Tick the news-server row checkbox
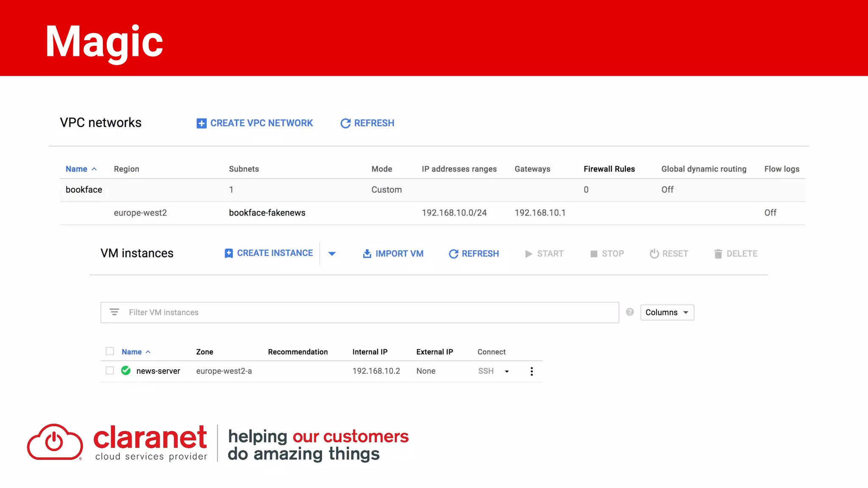This screenshot has height=488, width=868. click(110, 371)
